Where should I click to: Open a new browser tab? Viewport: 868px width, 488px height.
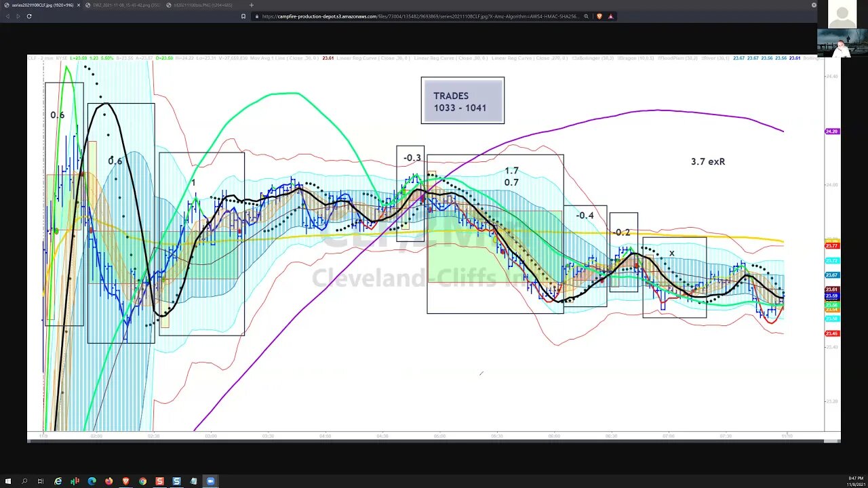pos(252,5)
